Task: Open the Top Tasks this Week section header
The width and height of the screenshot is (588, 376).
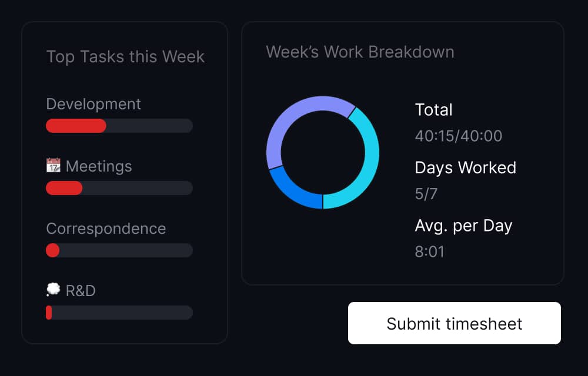Action: click(x=125, y=57)
